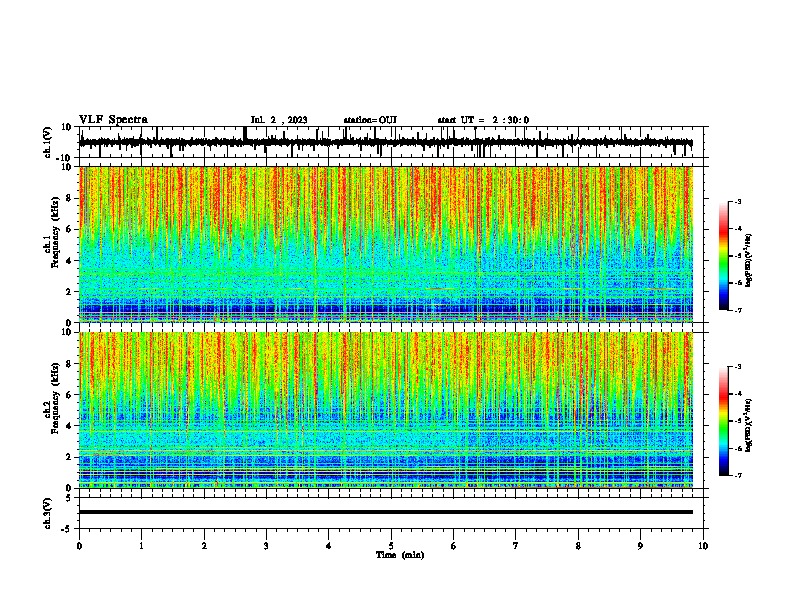
Task: Click time axis tick label "10"
Action: pos(703,546)
